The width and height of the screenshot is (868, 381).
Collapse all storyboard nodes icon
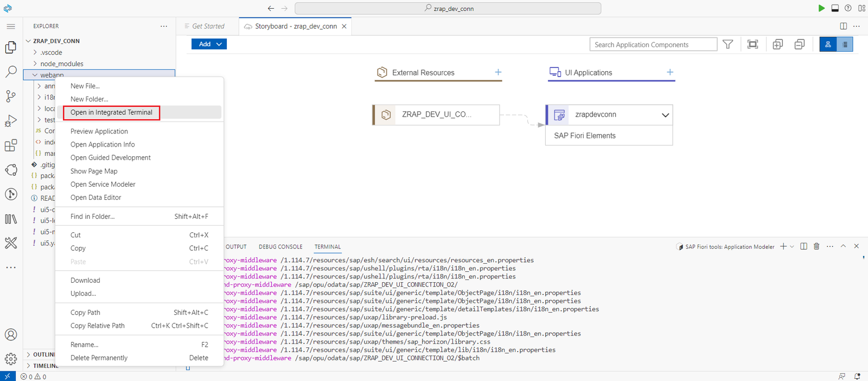(x=799, y=45)
